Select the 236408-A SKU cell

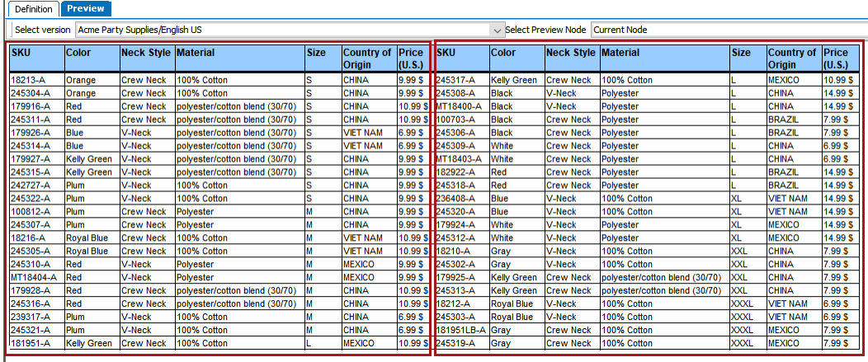462,198
